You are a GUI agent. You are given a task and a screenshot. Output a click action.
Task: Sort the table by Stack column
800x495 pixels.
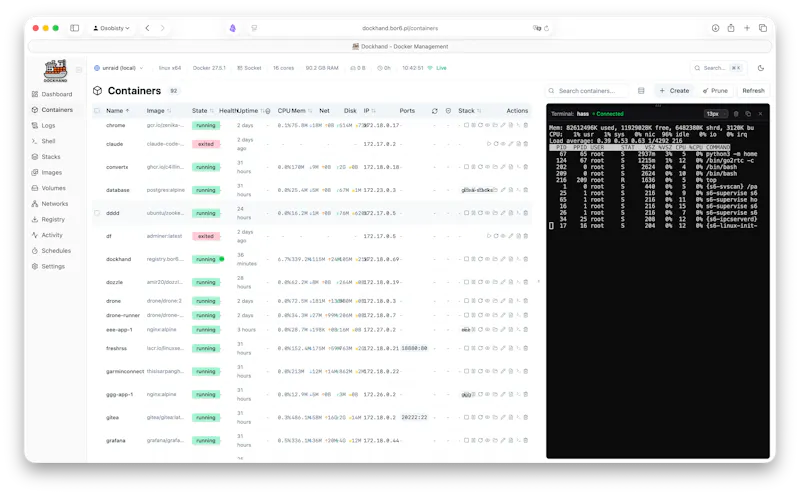click(469, 111)
